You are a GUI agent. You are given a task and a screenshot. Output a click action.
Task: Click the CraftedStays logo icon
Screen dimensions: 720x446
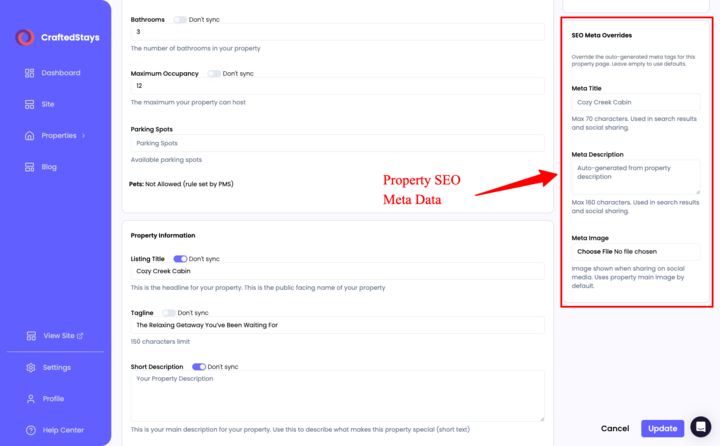point(25,38)
